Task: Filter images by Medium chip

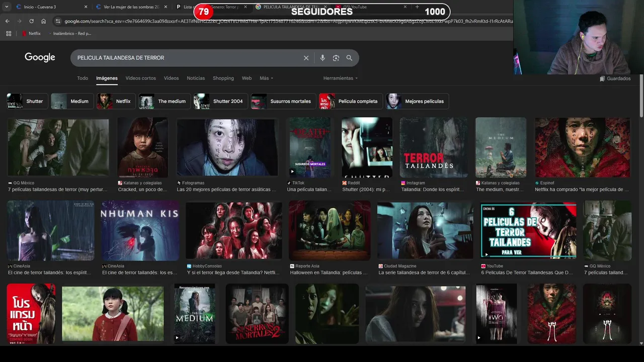Action: (x=72, y=101)
